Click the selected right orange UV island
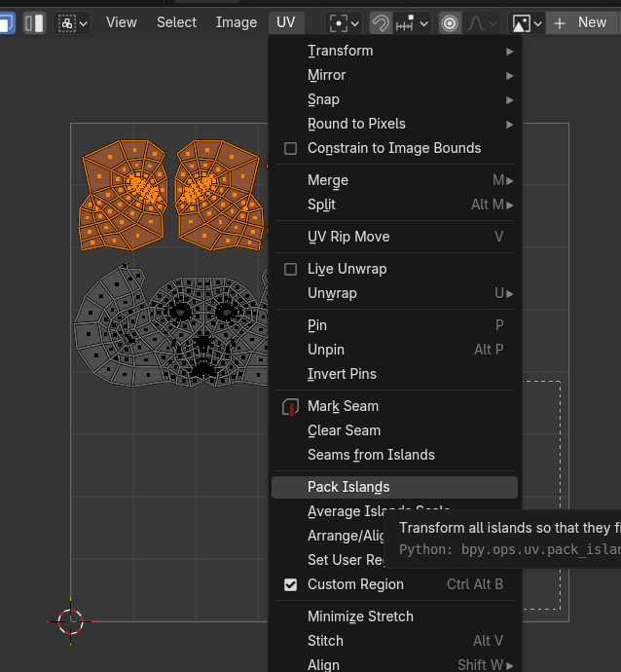The image size is (621, 672). pos(219,195)
